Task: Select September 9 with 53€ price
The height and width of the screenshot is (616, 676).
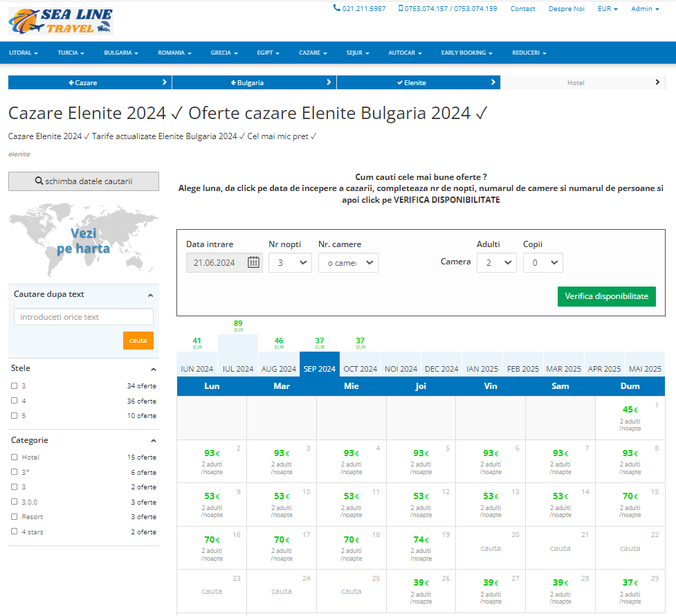Action: tap(212, 505)
